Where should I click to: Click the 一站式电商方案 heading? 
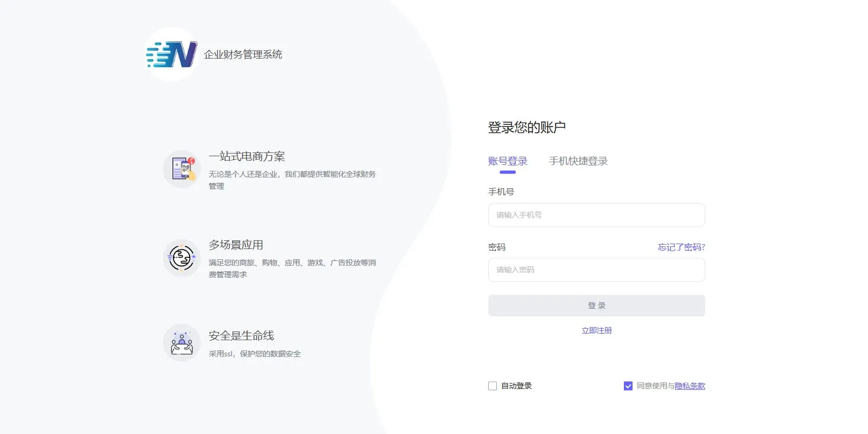(247, 157)
